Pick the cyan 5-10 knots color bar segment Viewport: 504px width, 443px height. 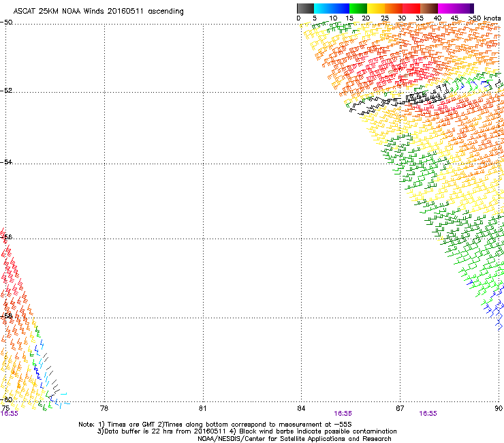coord(323,8)
